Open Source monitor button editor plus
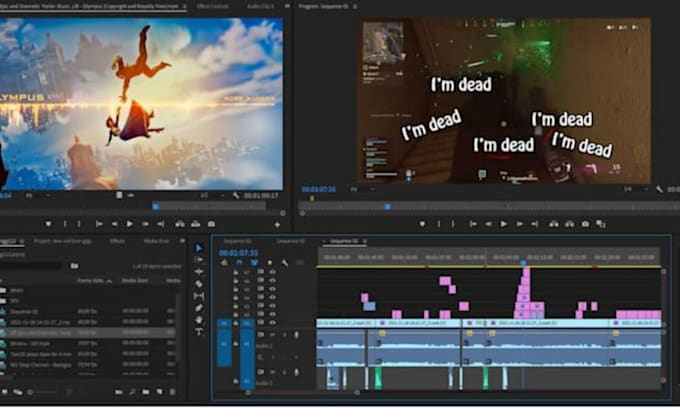This screenshot has width=680, height=409. 277,225
